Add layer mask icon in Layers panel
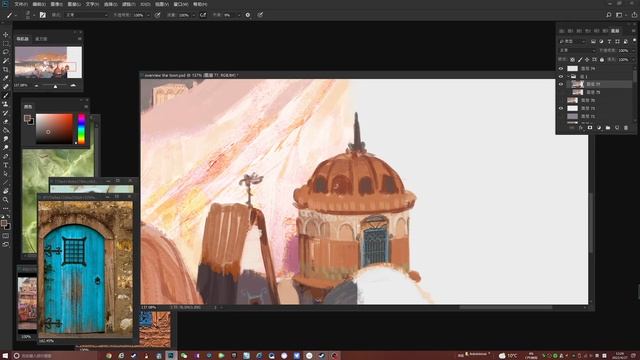 [590, 128]
